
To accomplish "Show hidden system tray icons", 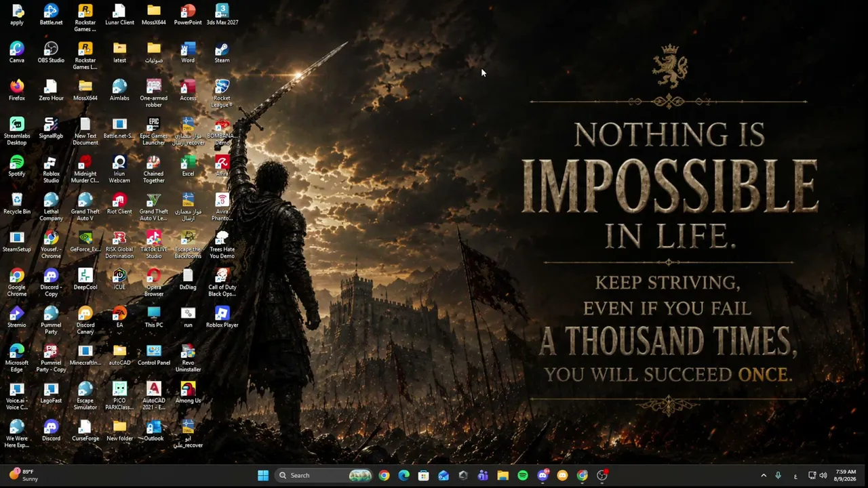I will 764,475.
